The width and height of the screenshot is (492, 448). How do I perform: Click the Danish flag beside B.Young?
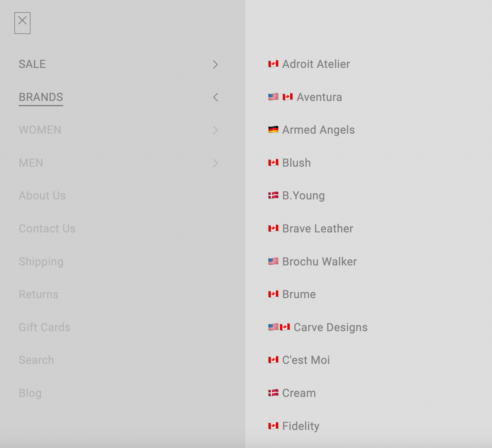(273, 196)
